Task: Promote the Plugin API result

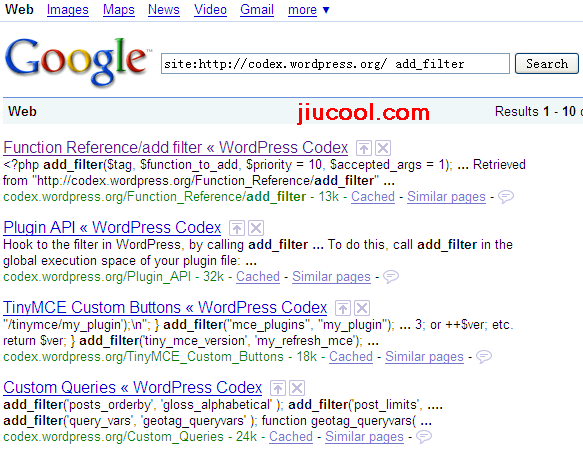Action: click(236, 228)
